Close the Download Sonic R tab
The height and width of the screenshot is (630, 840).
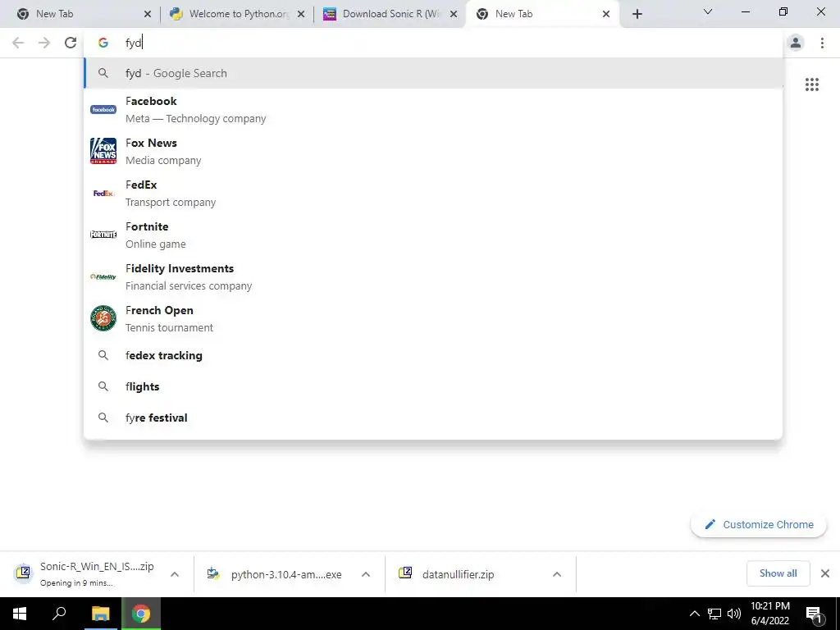[454, 15]
